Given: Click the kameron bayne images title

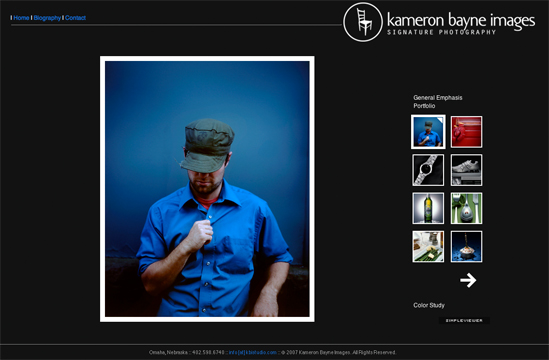Looking at the screenshot, I should coord(461,20).
